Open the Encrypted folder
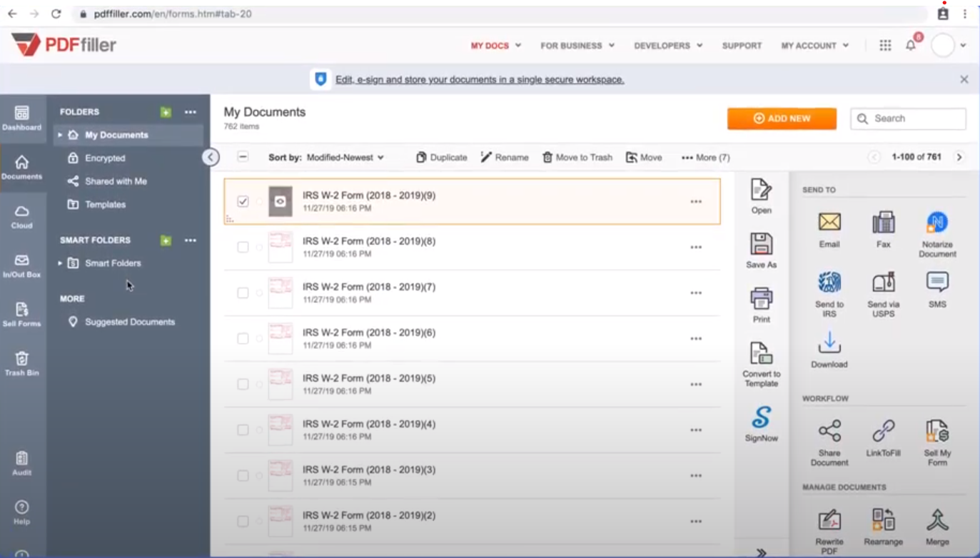The height and width of the screenshot is (558, 980). [96, 158]
